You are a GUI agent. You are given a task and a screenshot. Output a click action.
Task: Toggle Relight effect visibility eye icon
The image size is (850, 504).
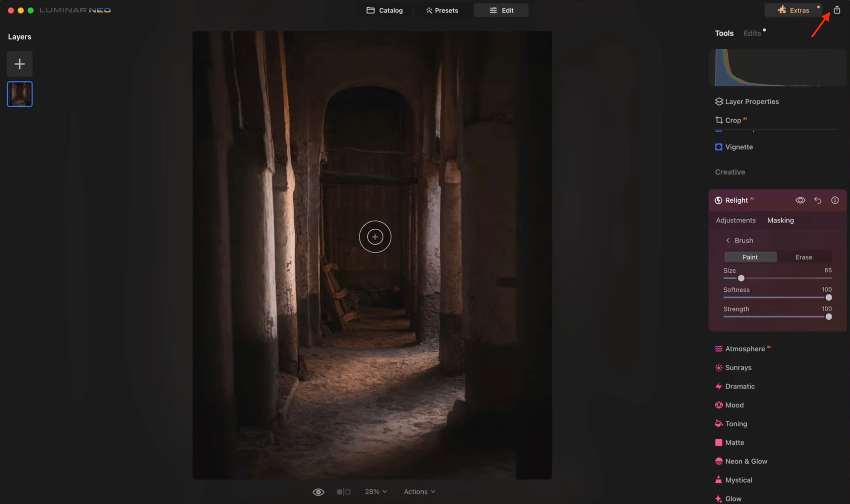coord(800,200)
